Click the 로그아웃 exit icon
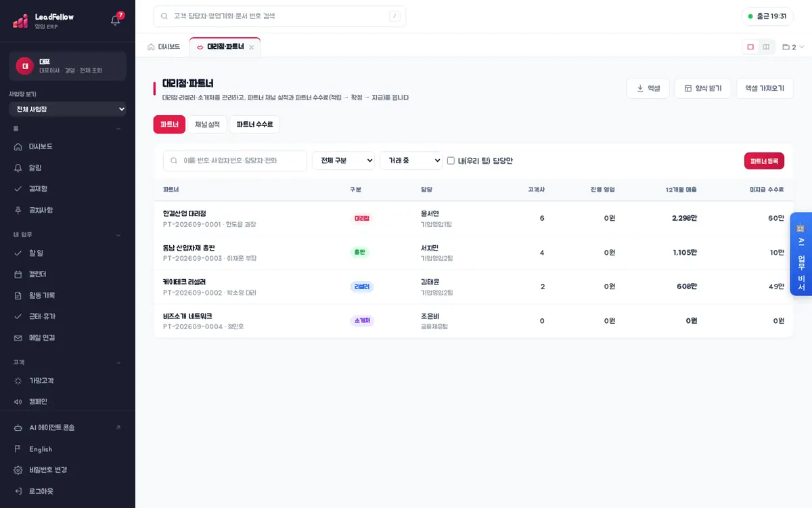Screen dimensions: 812x508 coord(18,491)
